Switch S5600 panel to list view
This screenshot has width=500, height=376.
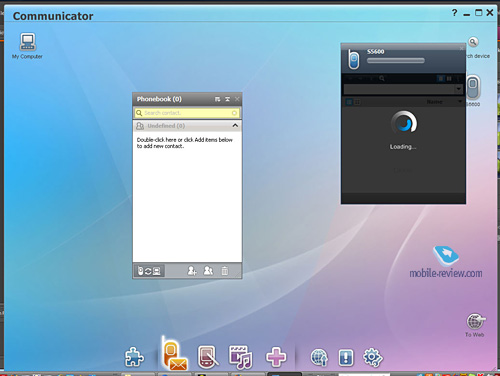349,102
